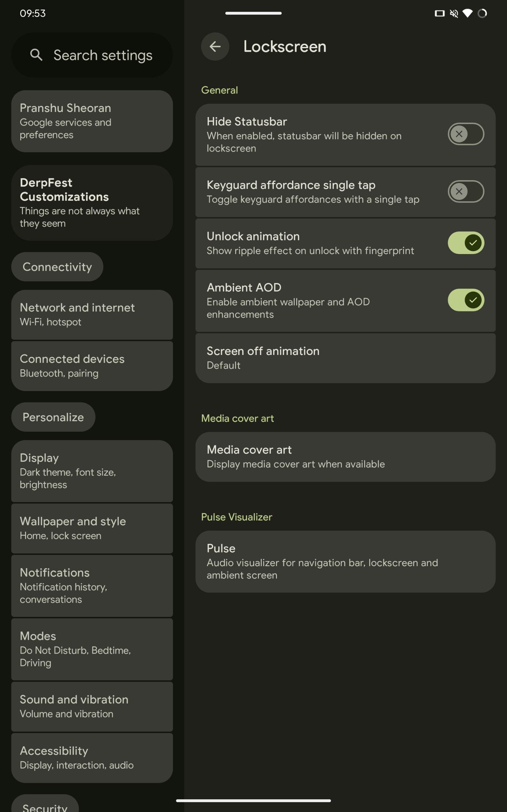507x812 pixels.
Task: Open Pulse audio visualizer settings
Action: (x=345, y=561)
